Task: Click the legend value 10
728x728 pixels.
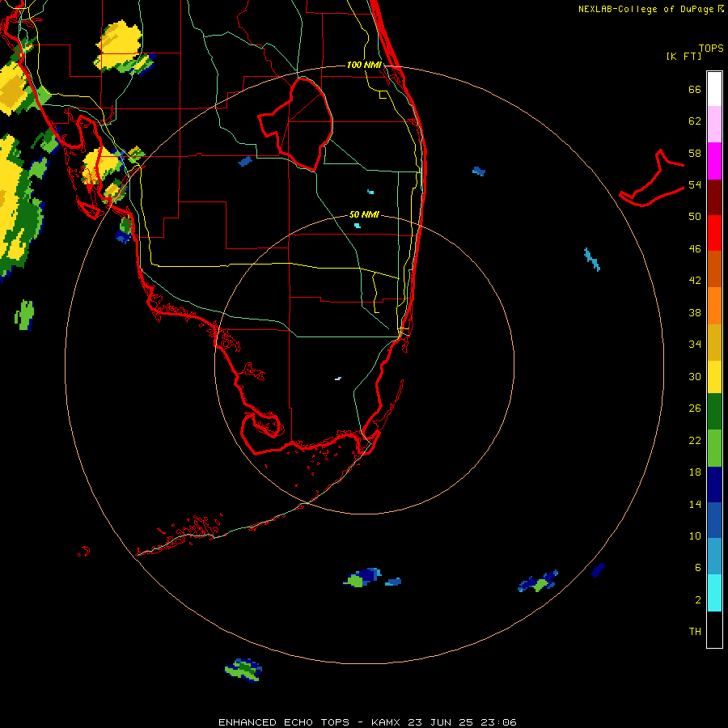Action: 695,535
